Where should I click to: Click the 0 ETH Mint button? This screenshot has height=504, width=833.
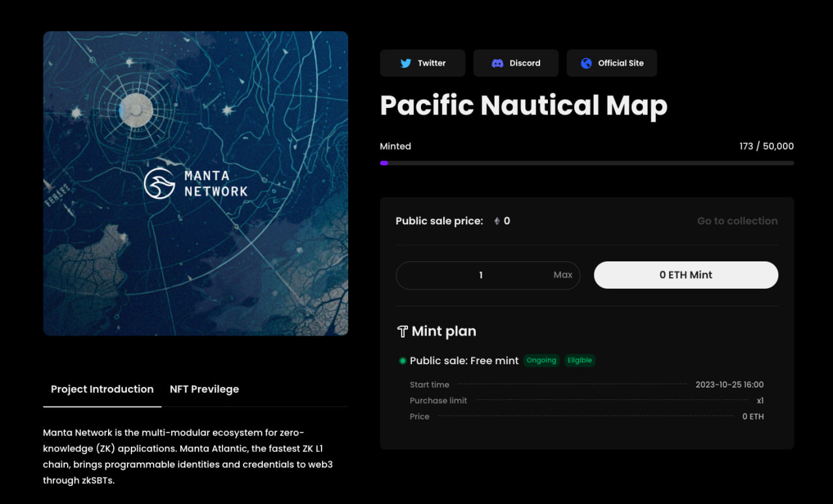(686, 275)
